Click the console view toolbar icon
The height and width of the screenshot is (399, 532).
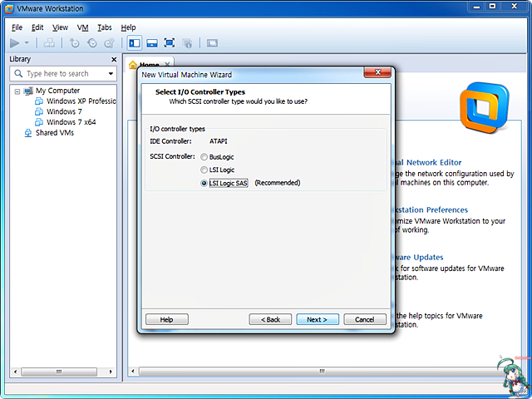(x=212, y=43)
